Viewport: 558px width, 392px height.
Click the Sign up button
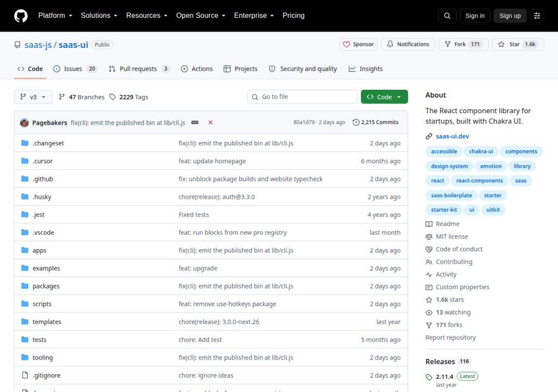pyautogui.click(x=510, y=16)
